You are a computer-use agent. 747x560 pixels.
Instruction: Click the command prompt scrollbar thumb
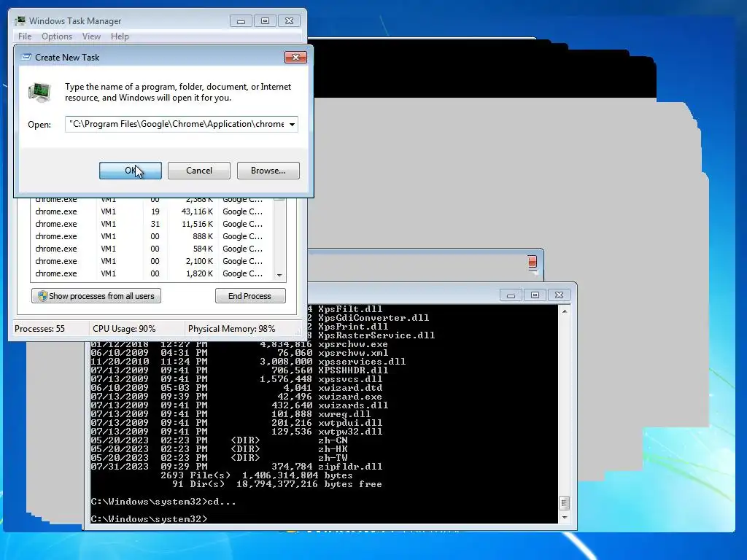(565, 503)
